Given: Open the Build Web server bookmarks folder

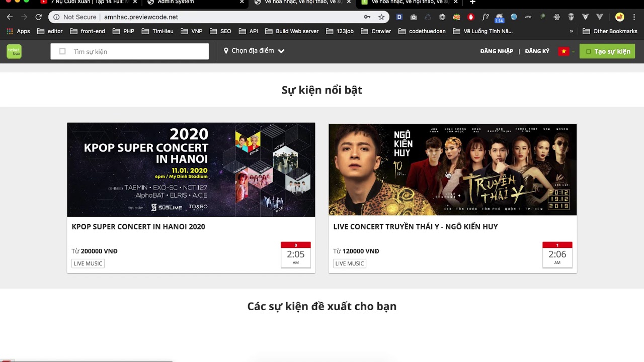Looking at the screenshot, I should pyautogui.click(x=292, y=31).
